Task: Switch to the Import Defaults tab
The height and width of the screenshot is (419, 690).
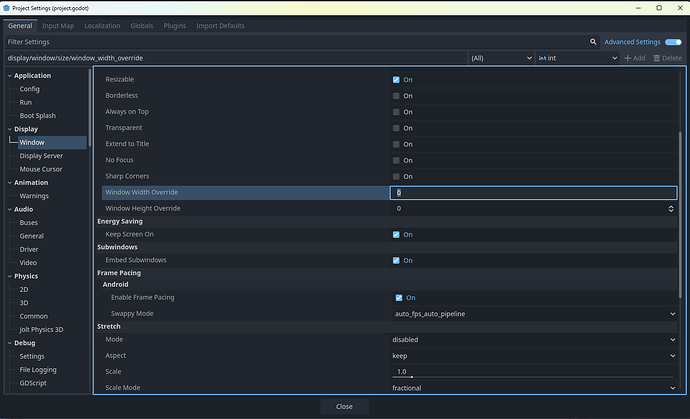Action: (220, 26)
